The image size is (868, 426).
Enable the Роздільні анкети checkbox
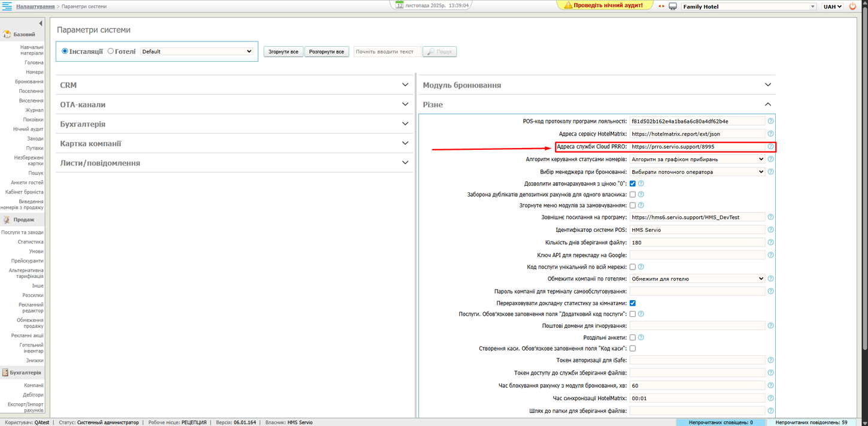point(633,337)
